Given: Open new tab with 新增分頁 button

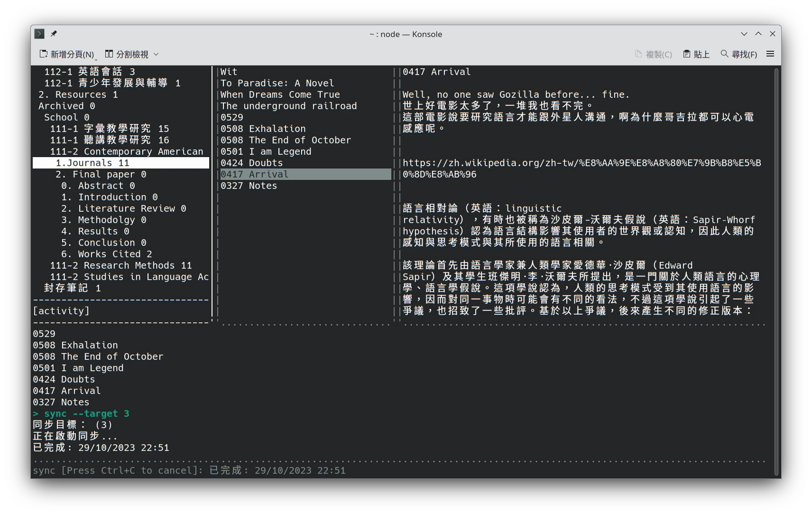Looking at the screenshot, I should tap(67, 54).
